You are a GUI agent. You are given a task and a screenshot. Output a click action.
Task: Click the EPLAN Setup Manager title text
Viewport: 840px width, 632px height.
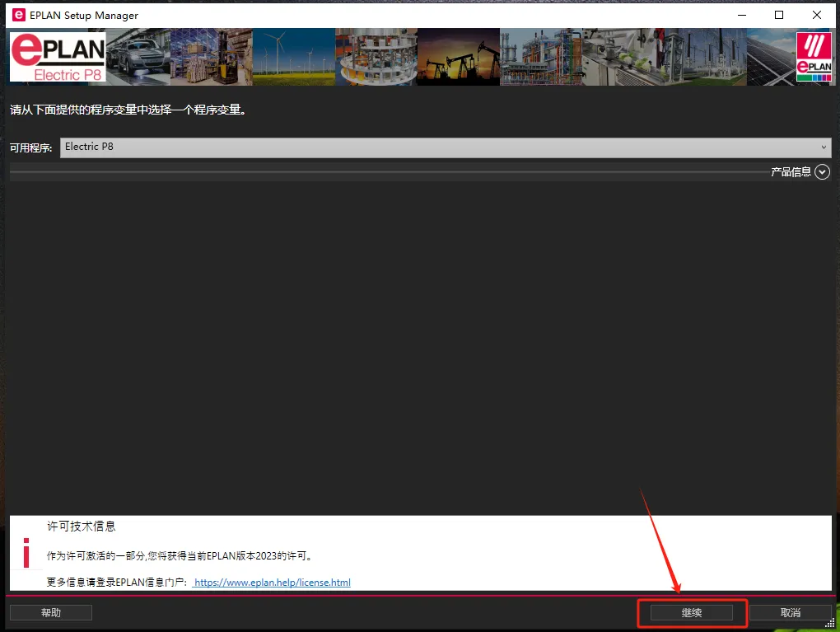click(84, 16)
